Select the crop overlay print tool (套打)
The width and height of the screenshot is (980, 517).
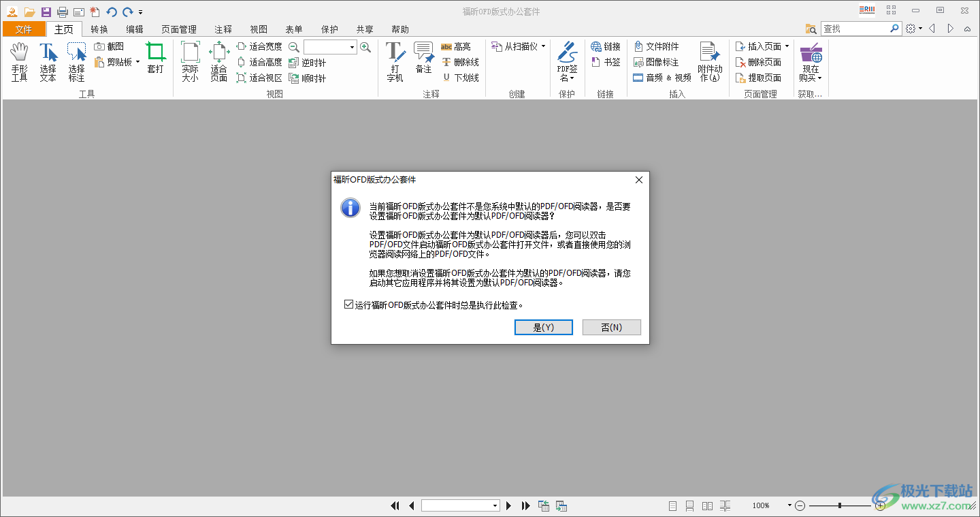tap(156, 58)
